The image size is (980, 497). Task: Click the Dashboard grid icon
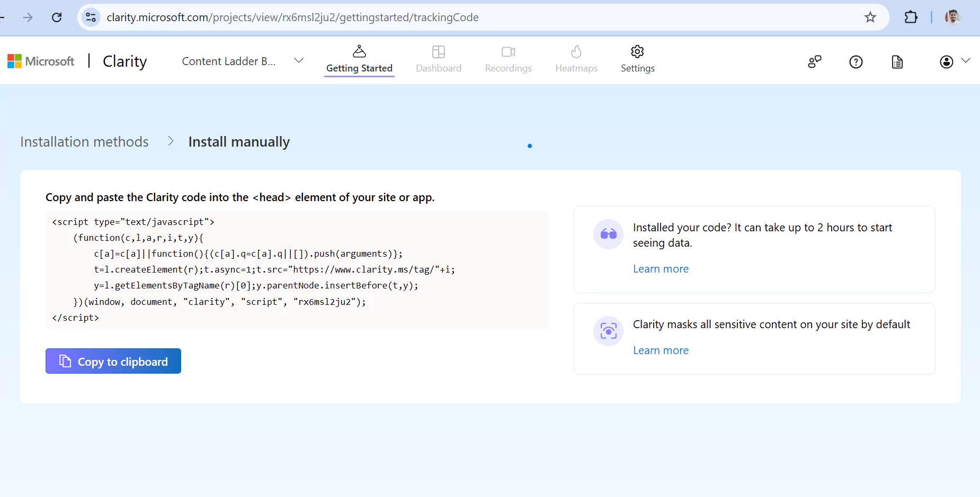tap(439, 51)
